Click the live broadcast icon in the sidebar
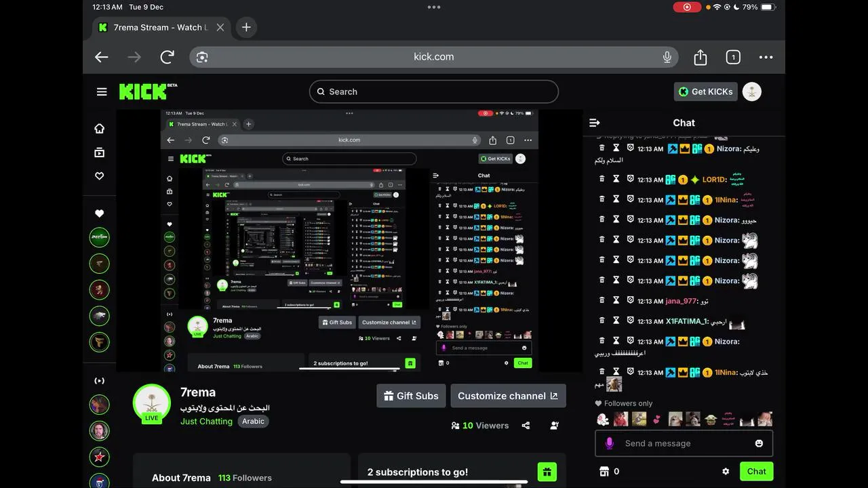Viewport: 868px width, 488px height. coord(100,381)
